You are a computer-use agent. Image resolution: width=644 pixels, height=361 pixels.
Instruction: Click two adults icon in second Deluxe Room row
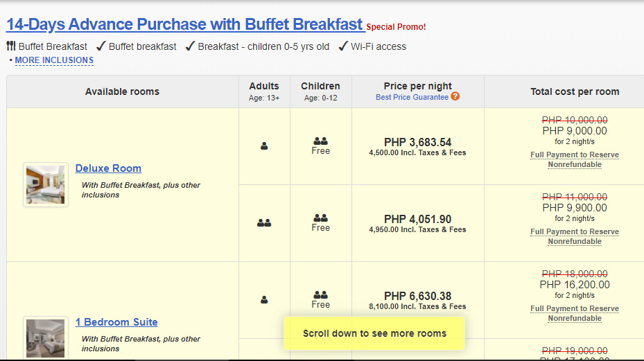point(264,223)
